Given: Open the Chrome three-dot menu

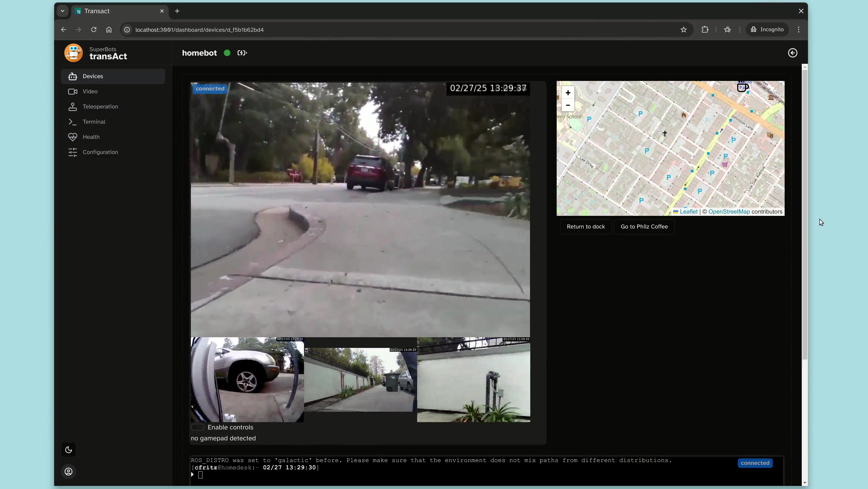Looking at the screenshot, I should tap(799, 29).
